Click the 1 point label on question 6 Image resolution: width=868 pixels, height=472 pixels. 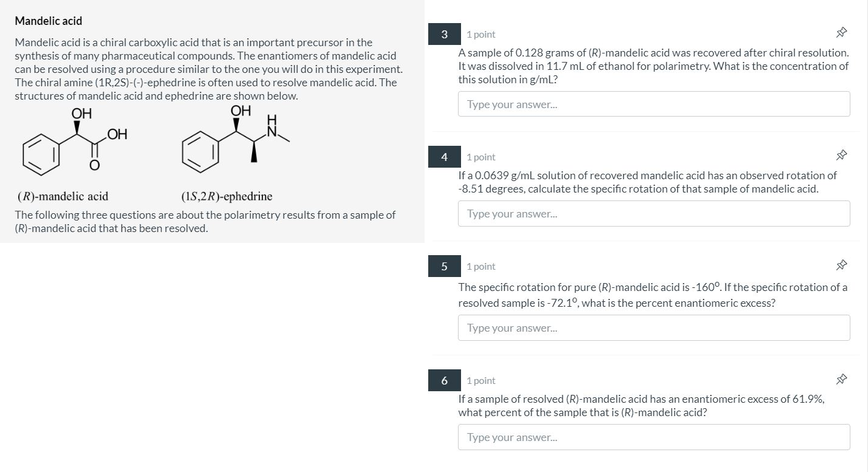[x=480, y=380]
